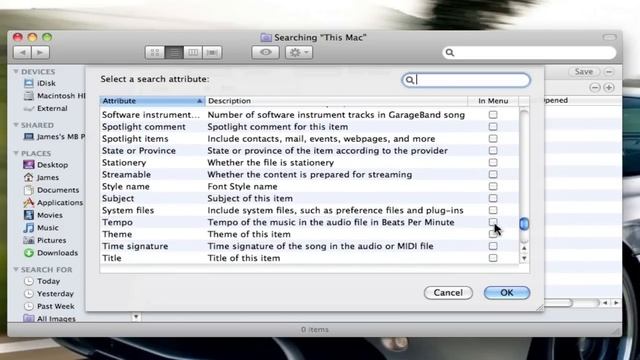Open Downloads in sidebar
The width and height of the screenshot is (640, 360).
click(51, 253)
